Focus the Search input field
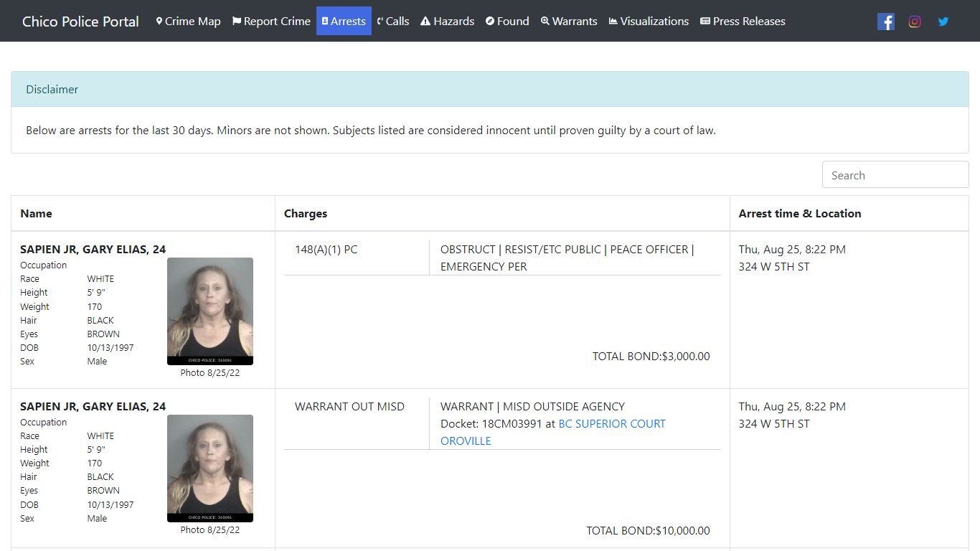This screenshot has height=551, width=980. coord(895,175)
